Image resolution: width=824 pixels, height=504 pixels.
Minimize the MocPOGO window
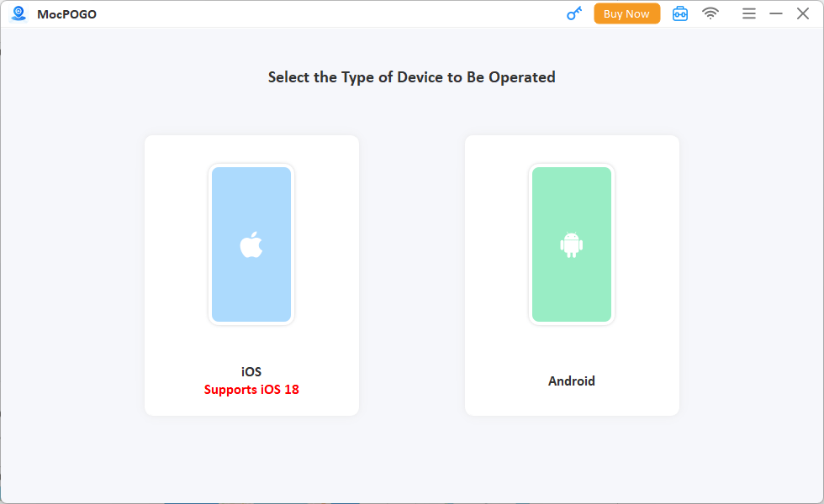tap(776, 13)
